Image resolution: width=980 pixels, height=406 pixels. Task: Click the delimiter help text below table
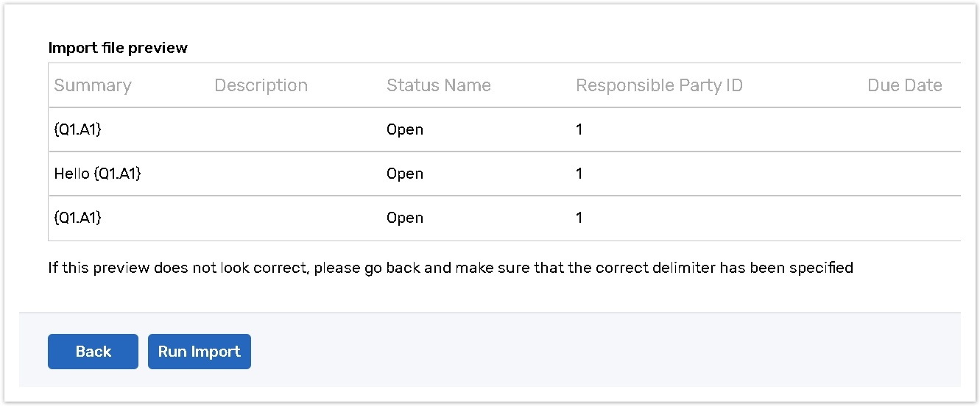coord(450,268)
